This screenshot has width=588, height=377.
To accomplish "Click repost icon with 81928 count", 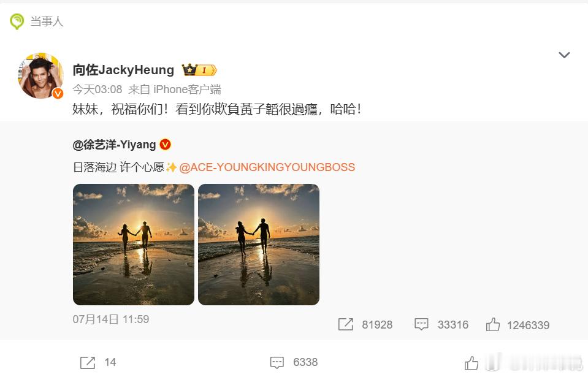I will [x=345, y=324].
